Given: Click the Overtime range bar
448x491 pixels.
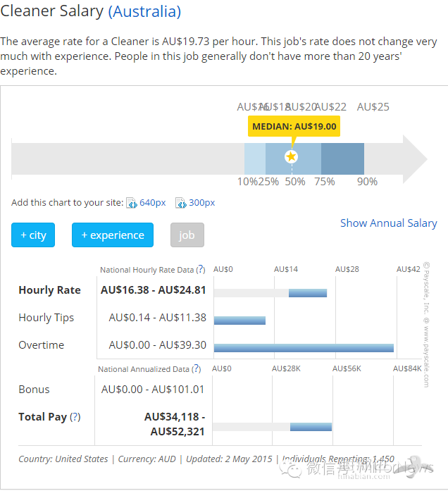Looking at the screenshot, I should pyautogui.click(x=304, y=348).
